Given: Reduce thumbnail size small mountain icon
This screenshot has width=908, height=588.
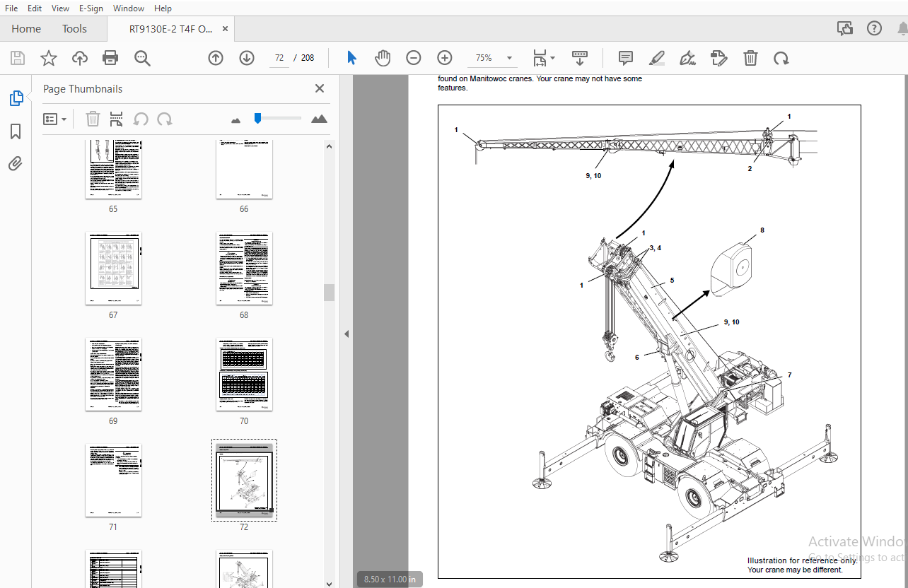Looking at the screenshot, I should [x=235, y=120].
